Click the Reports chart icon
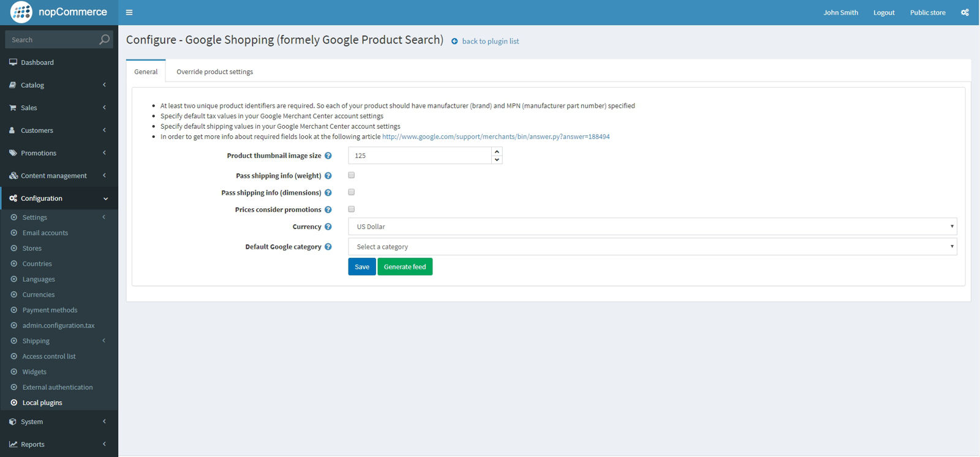 click(x=13, y=445)
